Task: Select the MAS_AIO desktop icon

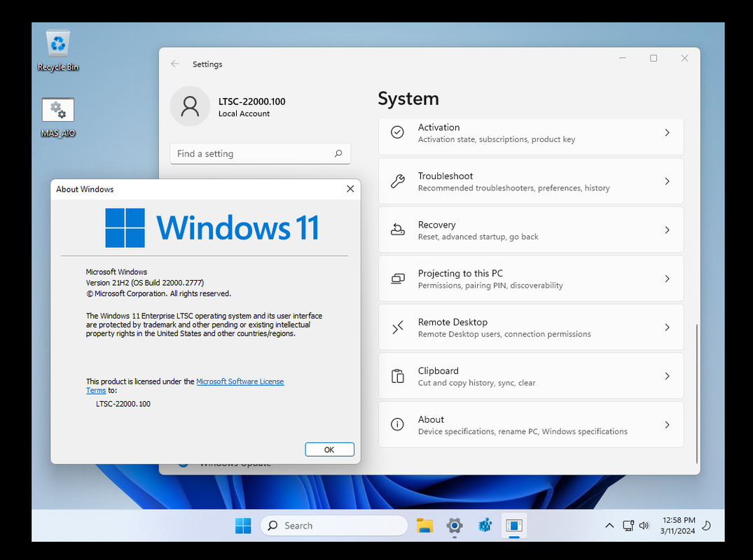Action: (58, 118)
